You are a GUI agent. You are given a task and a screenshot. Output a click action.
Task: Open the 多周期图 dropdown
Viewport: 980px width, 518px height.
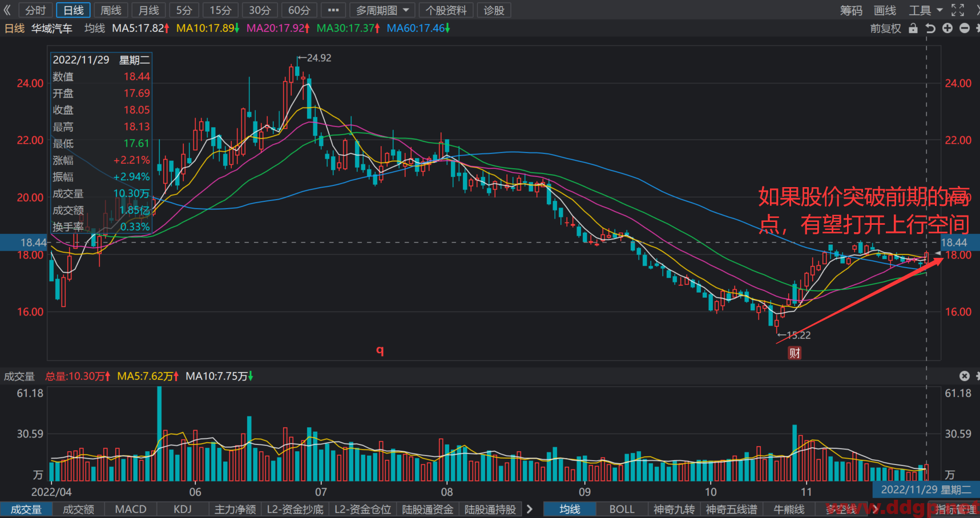click(x=382, y=10)
